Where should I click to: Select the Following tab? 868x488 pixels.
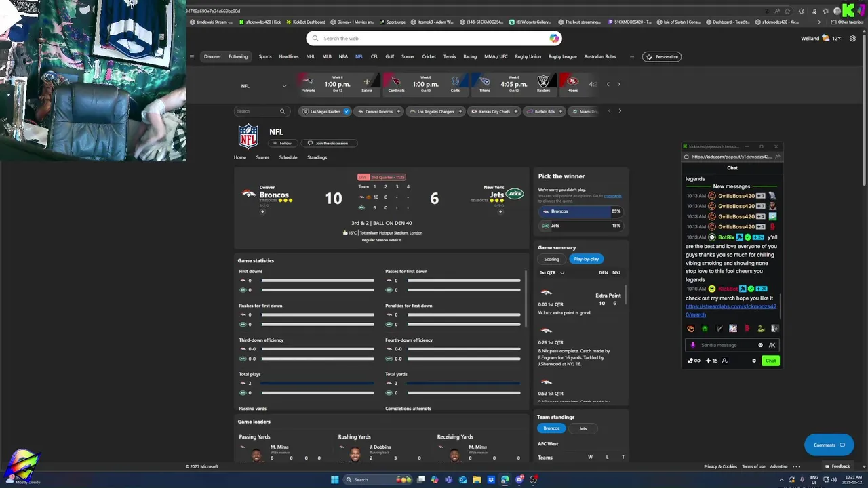click(x=238, y=57)
